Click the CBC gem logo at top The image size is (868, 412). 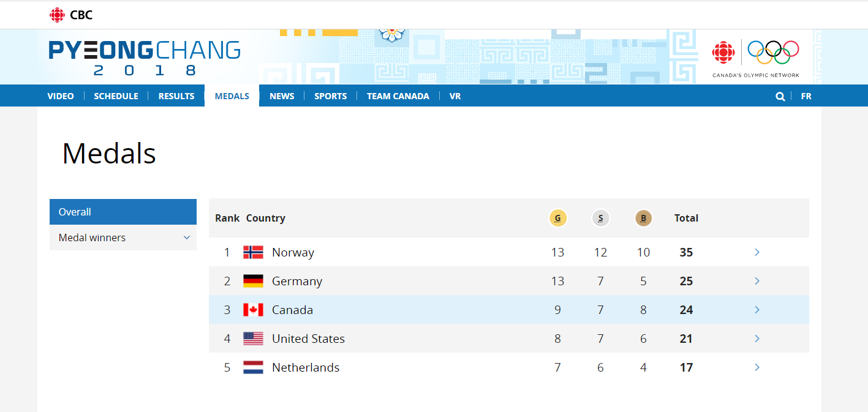(x=57, y=15)
